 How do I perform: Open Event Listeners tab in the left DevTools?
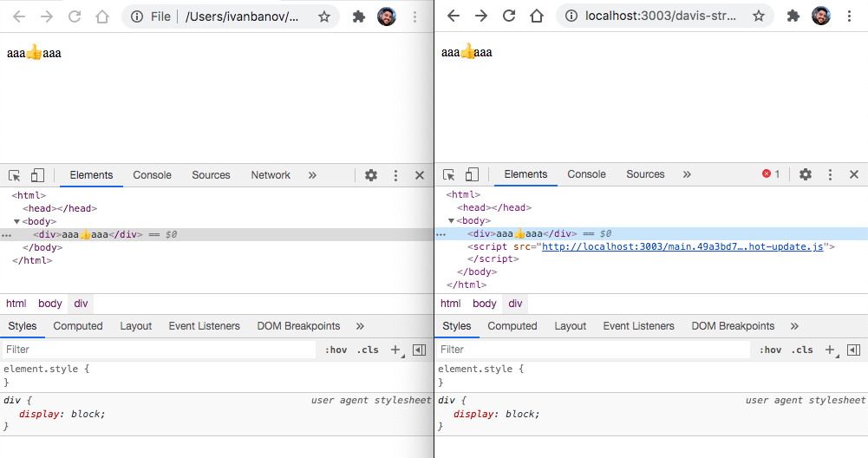coord(205,326)
